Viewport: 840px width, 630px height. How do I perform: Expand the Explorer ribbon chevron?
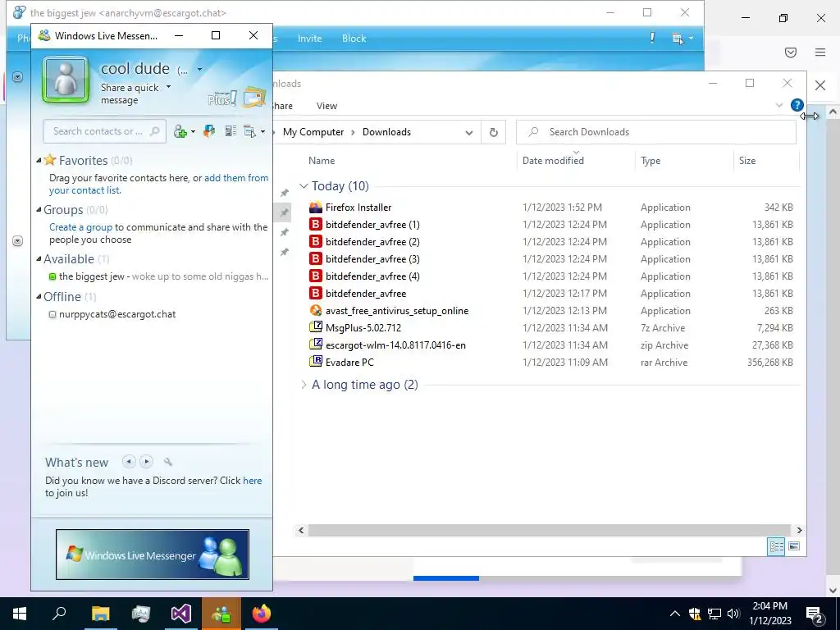(779, 105)
